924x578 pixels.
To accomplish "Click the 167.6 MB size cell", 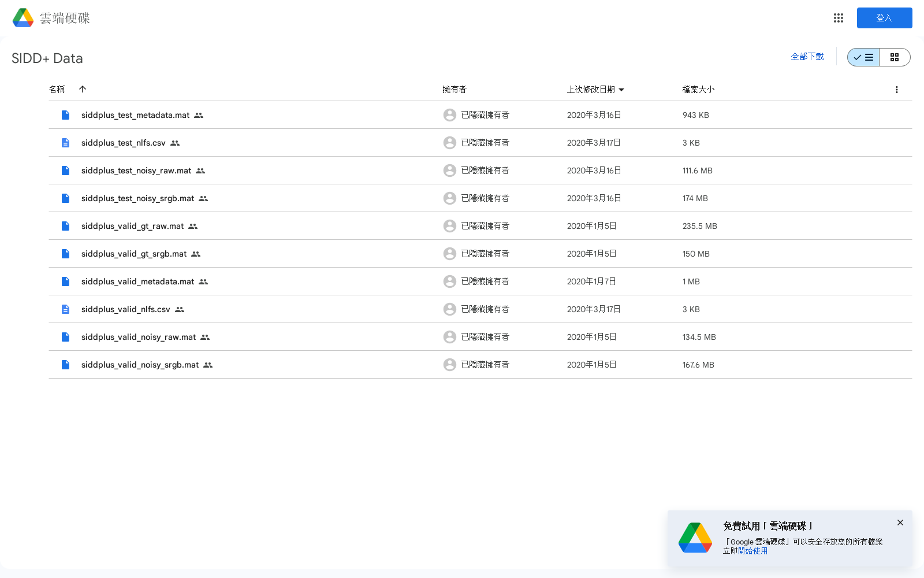I will pos(698,365).
